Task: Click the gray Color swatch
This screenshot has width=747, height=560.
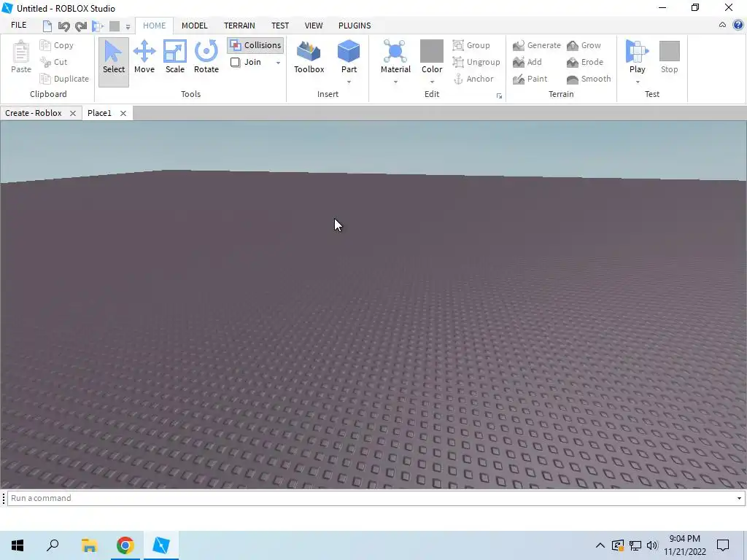Action: pyautogui.click(x=432, y=51)
